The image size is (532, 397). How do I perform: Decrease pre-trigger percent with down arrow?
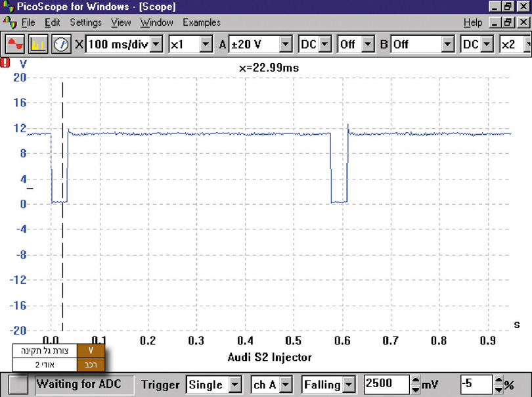tap(498, 389)
